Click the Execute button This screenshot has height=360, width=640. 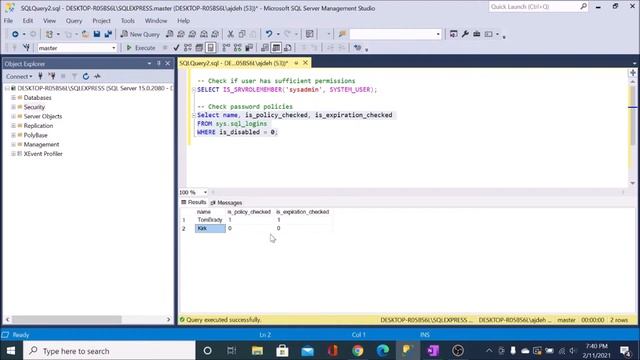[x=141, y=48]
